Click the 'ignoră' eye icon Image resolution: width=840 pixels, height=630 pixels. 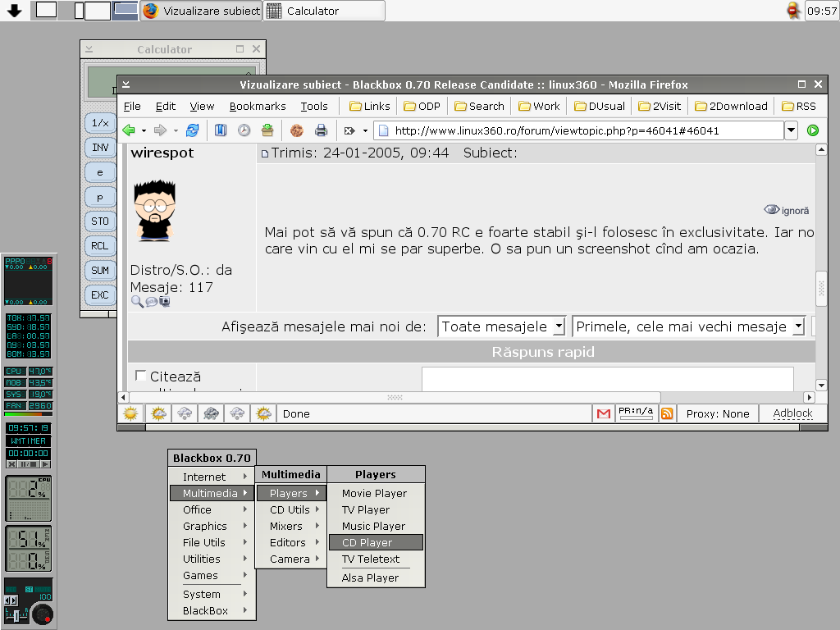click(772, 210)
